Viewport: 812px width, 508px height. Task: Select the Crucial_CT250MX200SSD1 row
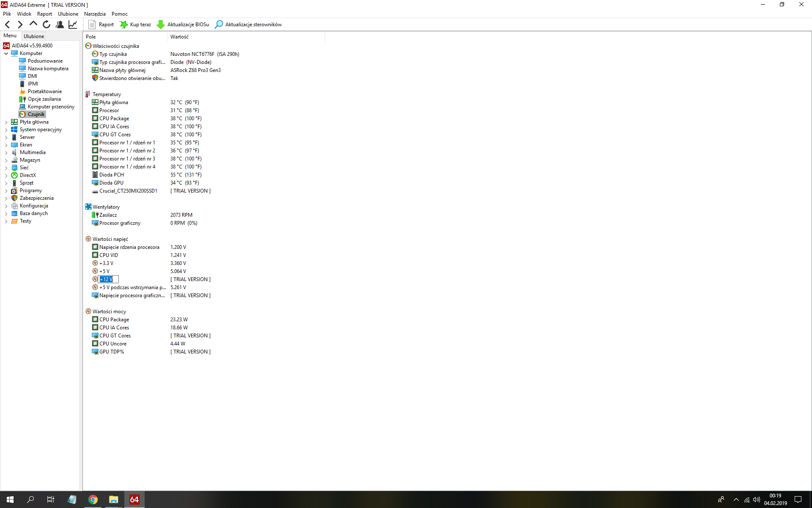205,191
